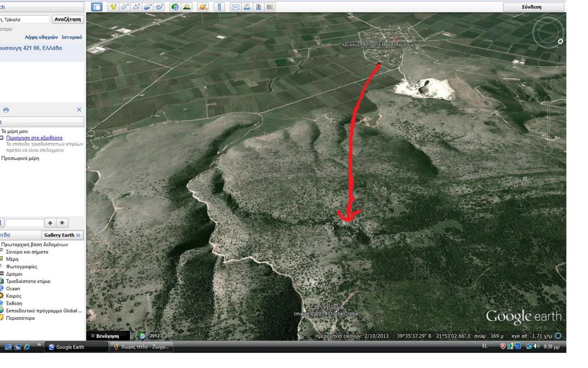Open the planet switcher dropdown
Screen dimensions: 588x368
203,7
